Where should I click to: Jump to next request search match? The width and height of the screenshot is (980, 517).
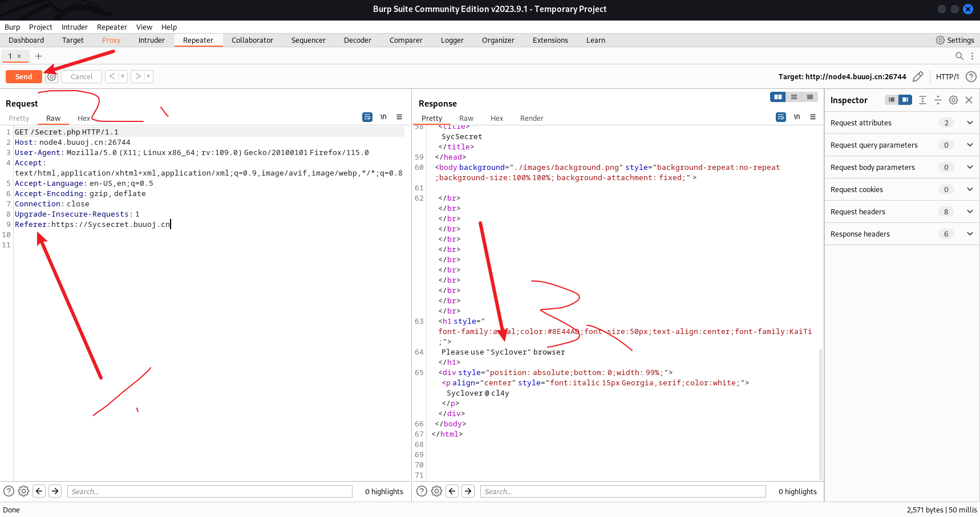coord(55,491)
